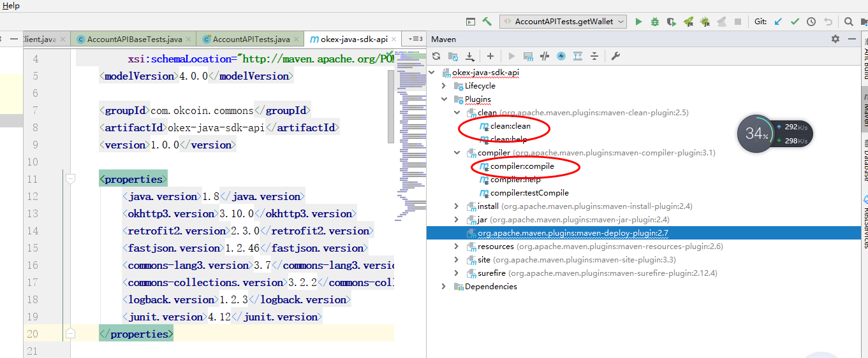Run with Coverage shield icon

click(672, 22)
